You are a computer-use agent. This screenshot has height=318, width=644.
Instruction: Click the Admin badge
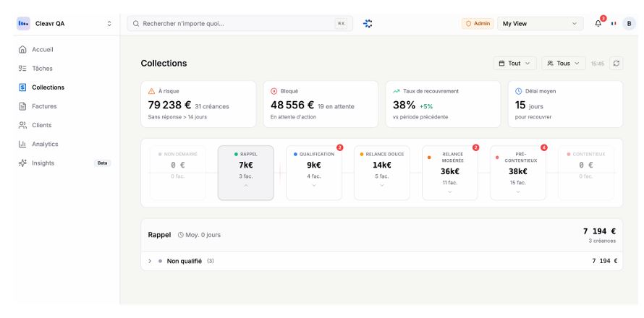pyautogui.click(x=477, y=24)
